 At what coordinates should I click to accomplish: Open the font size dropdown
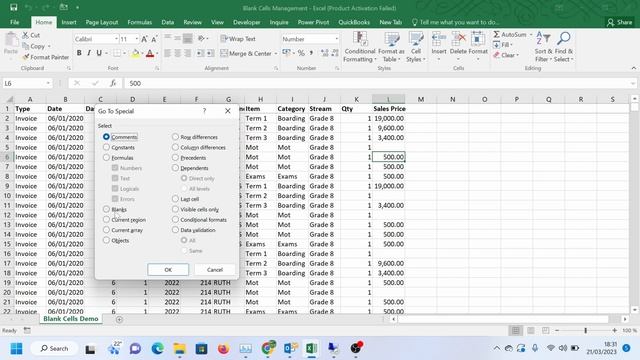pos(136,39)
